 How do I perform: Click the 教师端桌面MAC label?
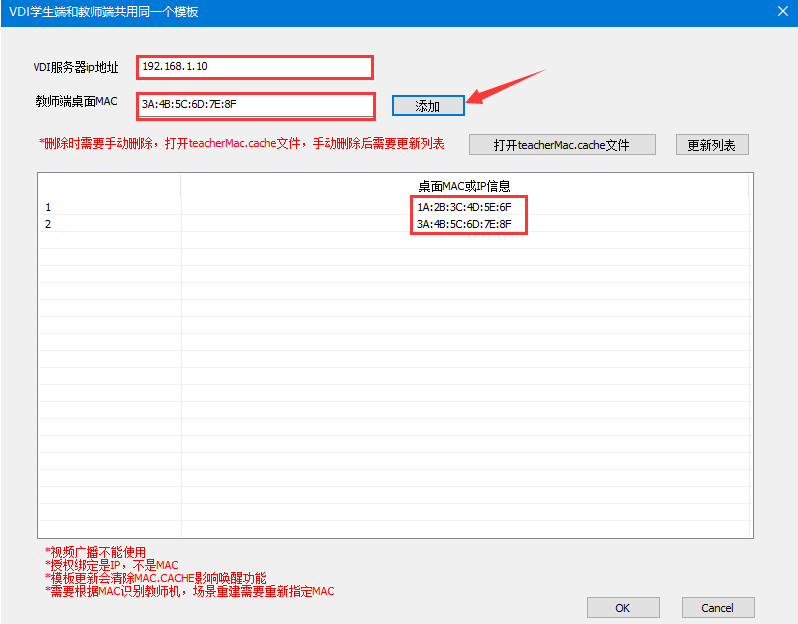[x=76, y=101]
